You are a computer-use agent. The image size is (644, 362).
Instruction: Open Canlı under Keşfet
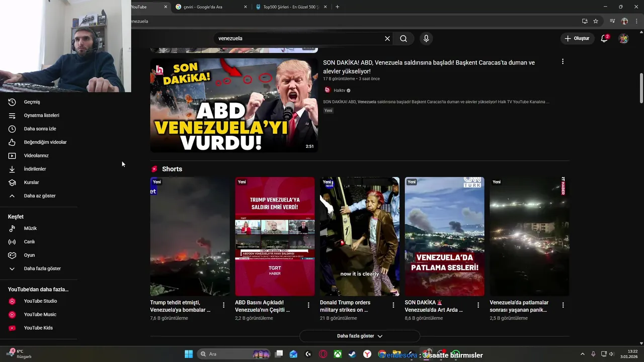[x=29, y=242]
